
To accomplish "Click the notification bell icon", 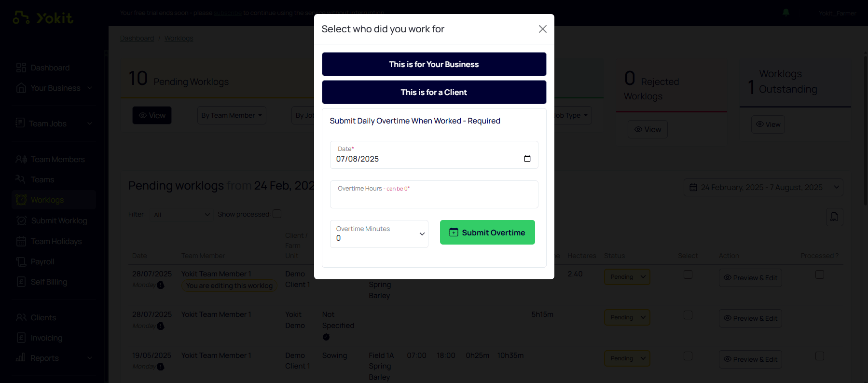I will [786, 13].
